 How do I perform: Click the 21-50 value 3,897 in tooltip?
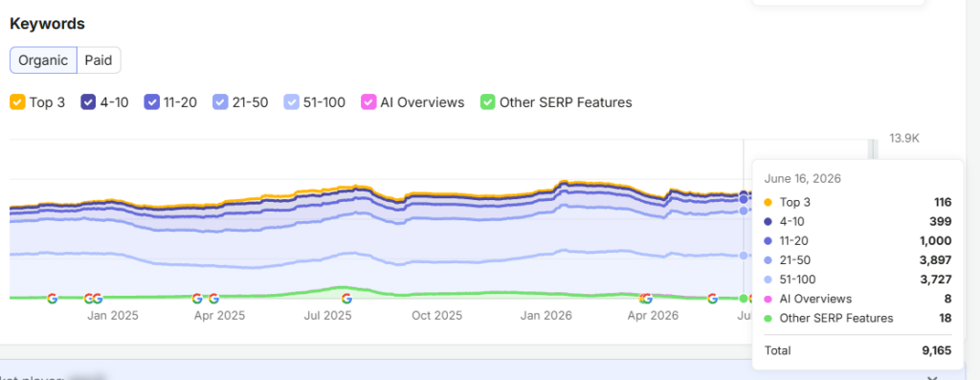(936, 260)
